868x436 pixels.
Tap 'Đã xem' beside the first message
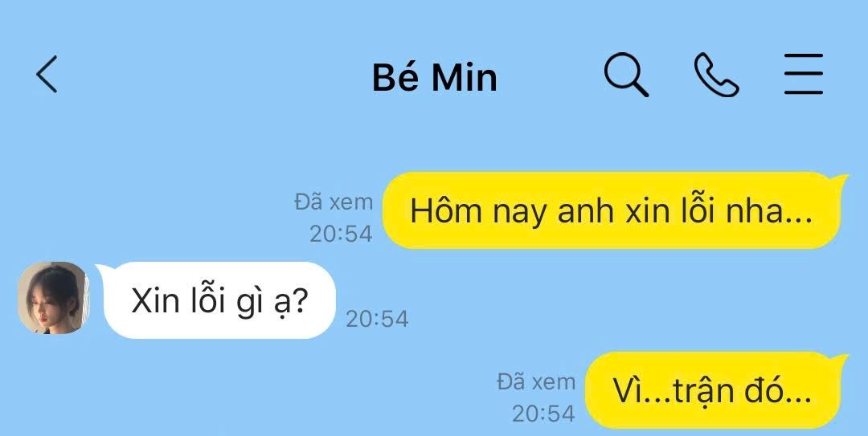334,202
